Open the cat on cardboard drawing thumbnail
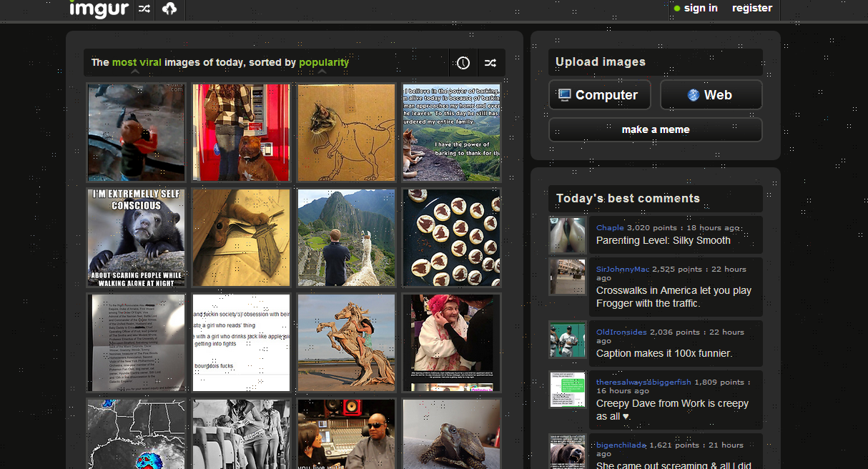Viewport: 868px width, 469px height. pyautogui.click(x=346, y=132)
